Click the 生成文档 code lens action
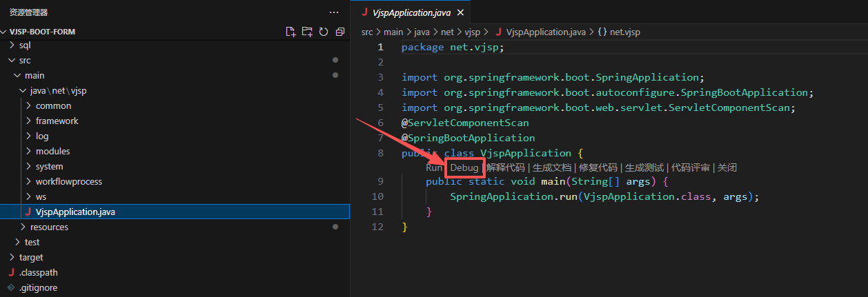This screenshot has width=868, height=297. (552, 167)
